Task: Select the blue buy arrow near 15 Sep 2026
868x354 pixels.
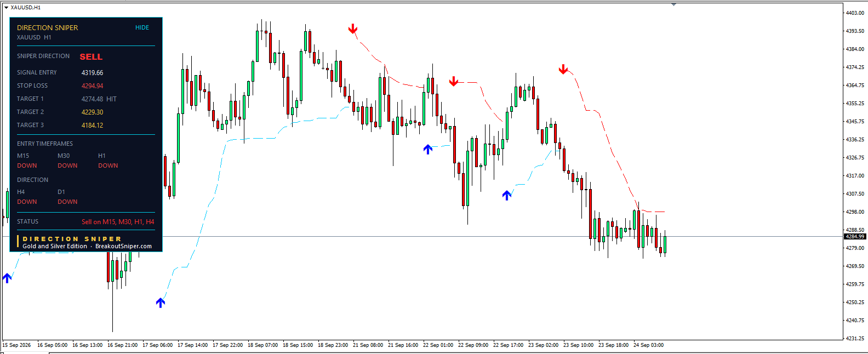Action: click(7, 278)
